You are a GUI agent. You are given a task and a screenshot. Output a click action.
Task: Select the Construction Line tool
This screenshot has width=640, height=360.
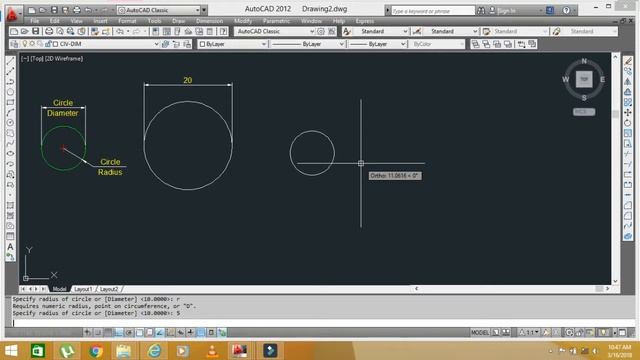(10, 71)
